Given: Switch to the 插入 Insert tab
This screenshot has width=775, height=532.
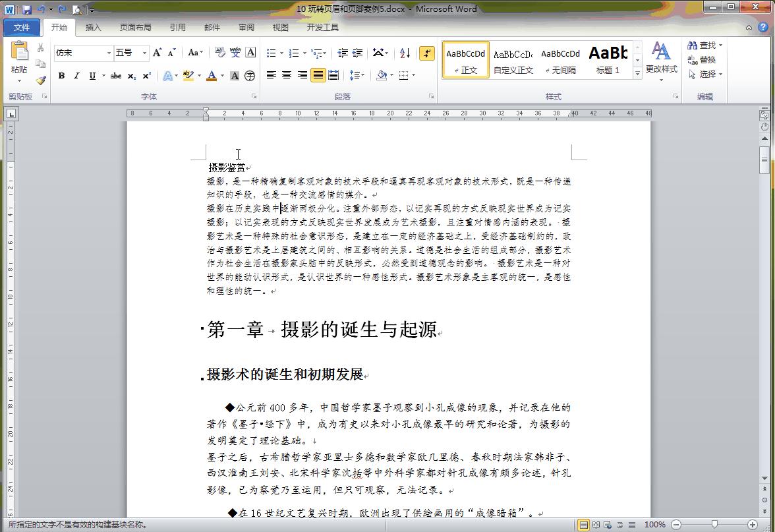Looking at the screenshot, I should coord(93,27).
